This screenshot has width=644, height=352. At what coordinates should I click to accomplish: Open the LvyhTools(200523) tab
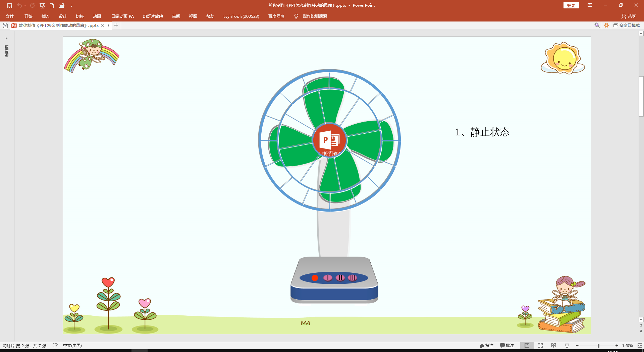(x=241, y=16)
